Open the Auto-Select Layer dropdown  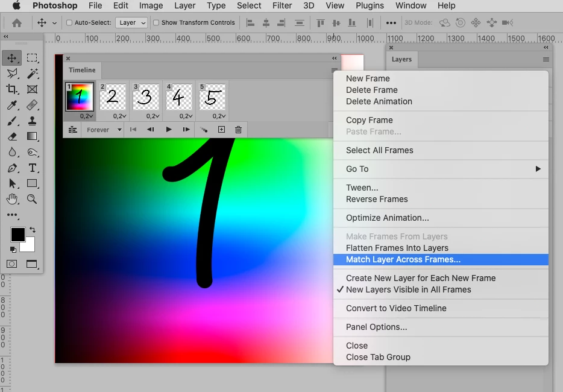coord(131,23)
